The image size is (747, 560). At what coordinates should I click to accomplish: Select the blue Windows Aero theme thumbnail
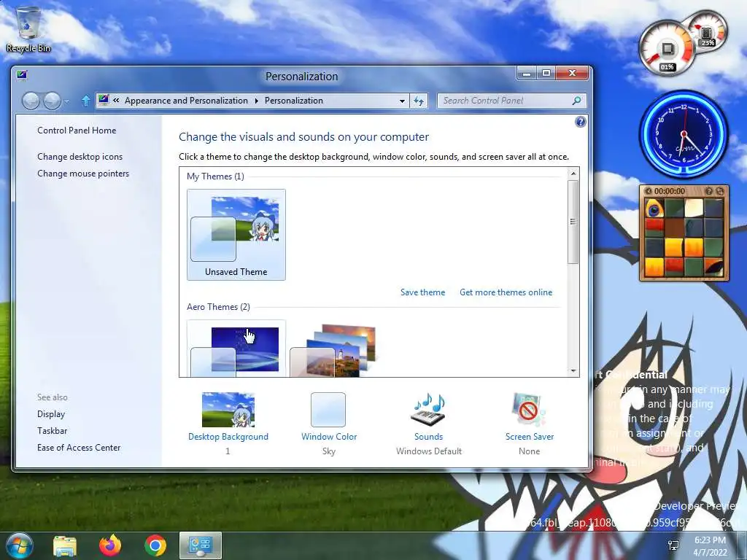(x=236, y=349)
